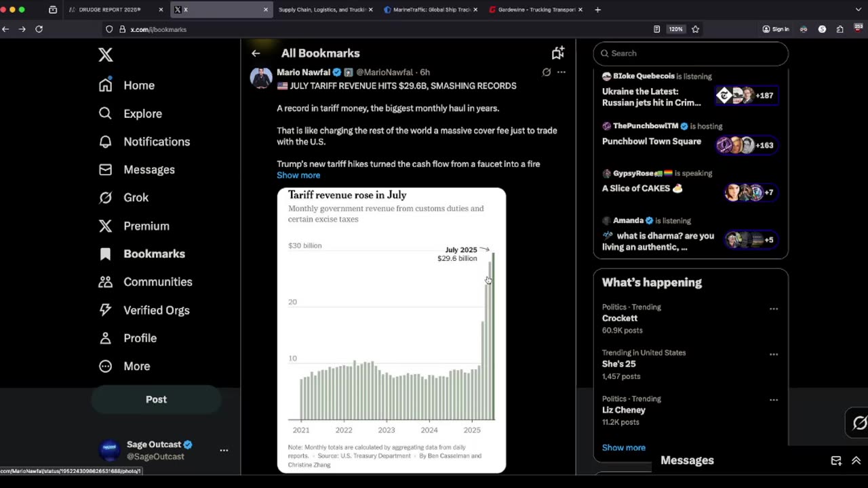Click the X logo in the sidebar
Screen dimensions: 868x488
click(106, 54)
